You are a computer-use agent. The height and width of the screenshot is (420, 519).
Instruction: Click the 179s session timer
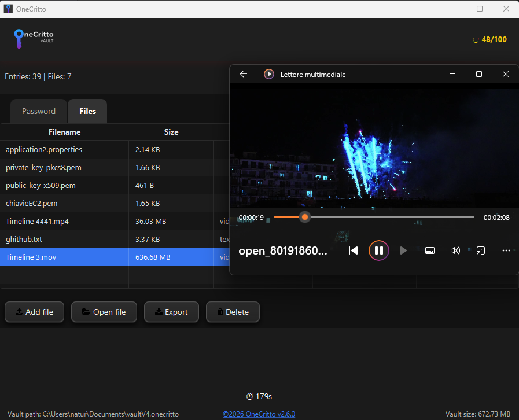click(259, 396)
